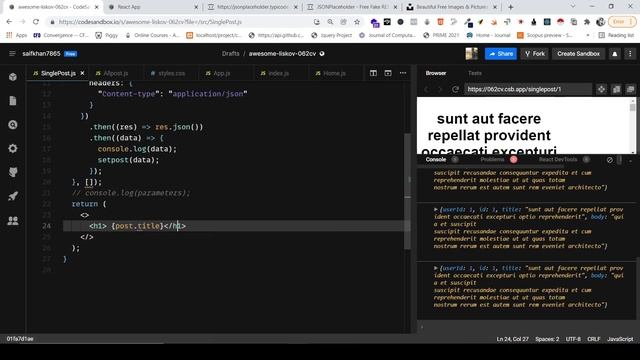Viewport: 640px width, 360px height.
Task: Close the SinglePost.js editor tab
Action: click(82, 73)
